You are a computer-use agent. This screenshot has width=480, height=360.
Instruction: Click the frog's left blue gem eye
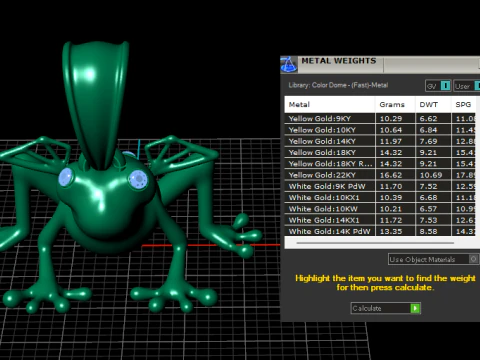click(x=66, y=177)
